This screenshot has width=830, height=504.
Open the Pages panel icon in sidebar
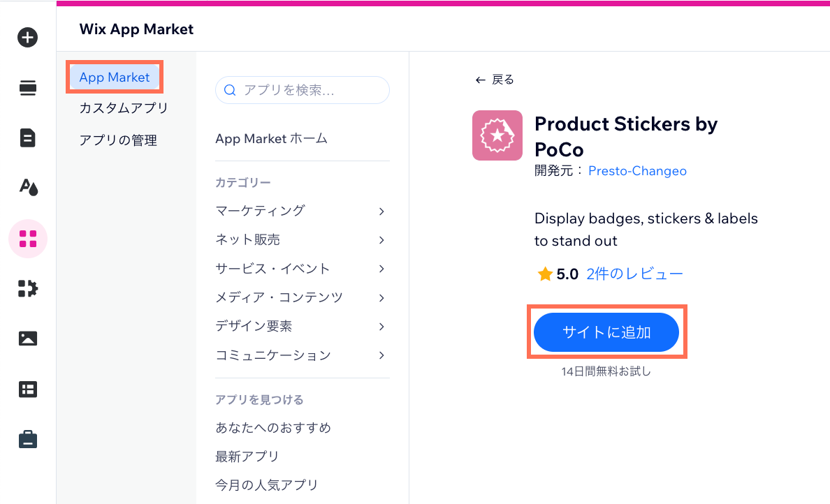click(27, 138)
